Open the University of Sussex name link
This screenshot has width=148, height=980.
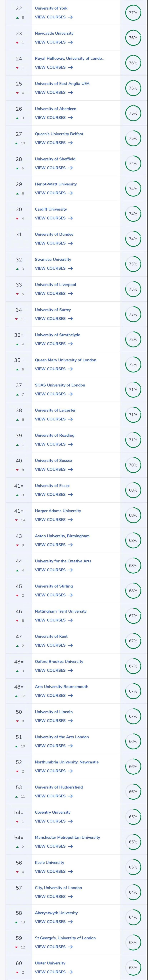pyautogui.click(x=53, y=461)
